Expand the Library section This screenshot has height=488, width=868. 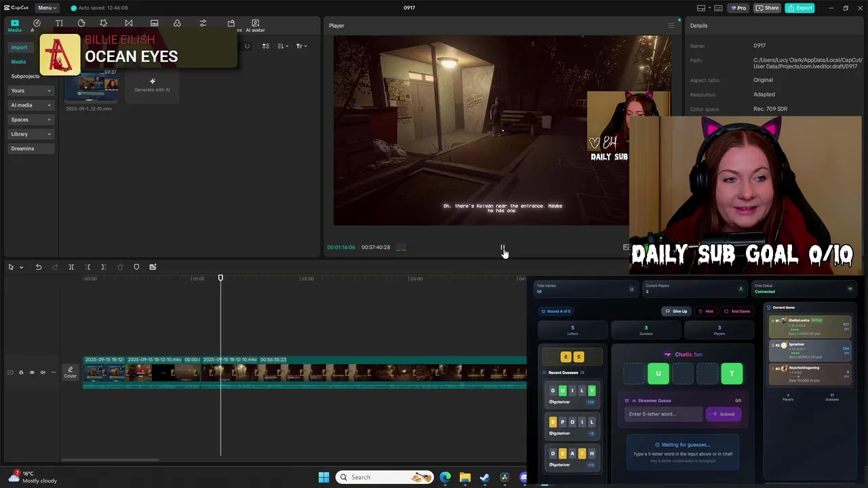pos(31,134)
